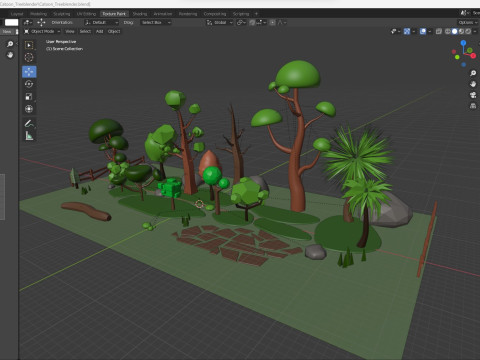The height and width of the screenshot is (360, 480).
Task: Open proportional falloff dropdown
Action: coord(282,22)
